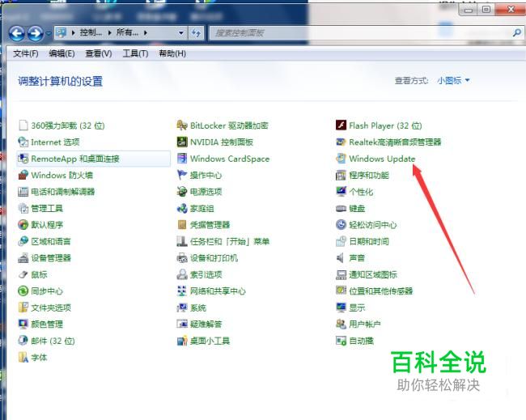Open 自动播放 icon
Screen dimensions: 526x420
click(x=341, y=341)
